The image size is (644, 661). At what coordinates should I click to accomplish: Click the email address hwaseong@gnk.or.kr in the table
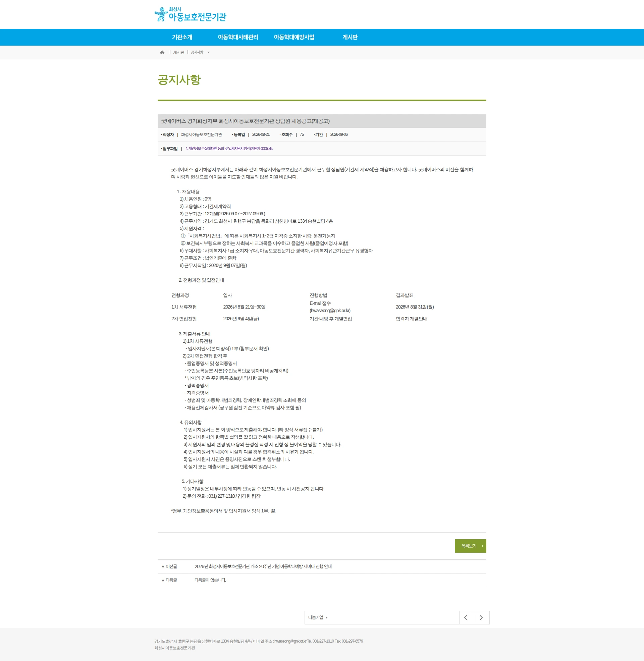coord(330,311)
